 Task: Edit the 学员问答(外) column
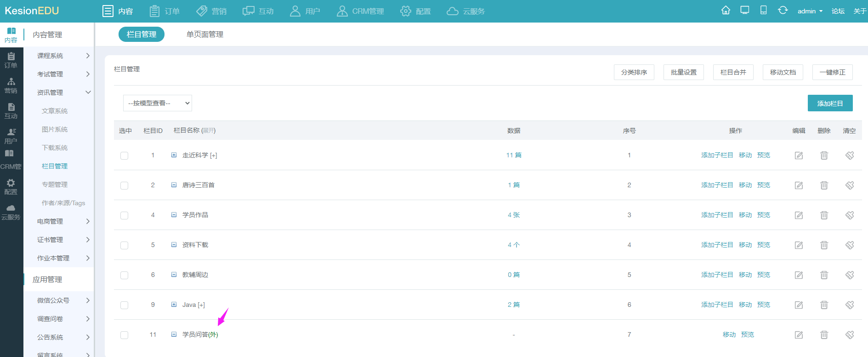[x=799, y=335]
